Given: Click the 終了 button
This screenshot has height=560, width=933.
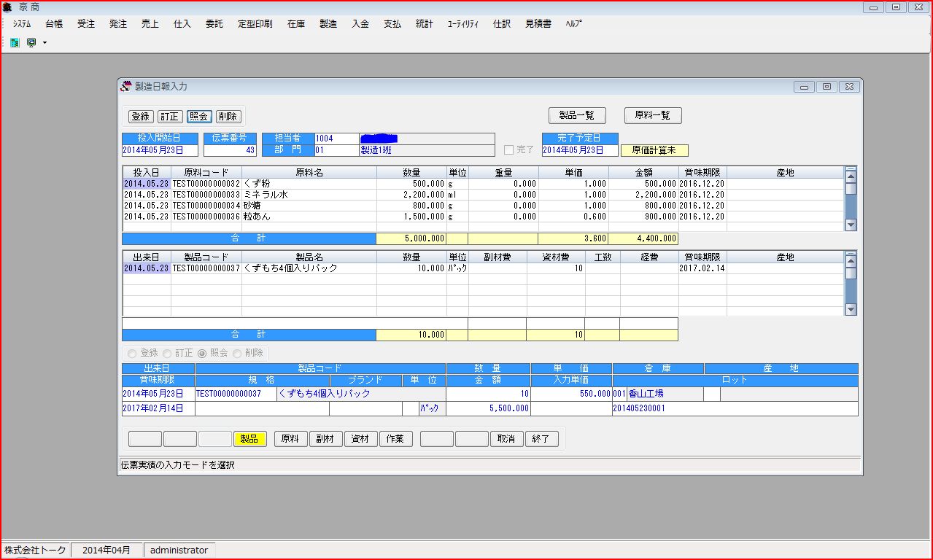Looking at the screenshot, I should 542,439.
